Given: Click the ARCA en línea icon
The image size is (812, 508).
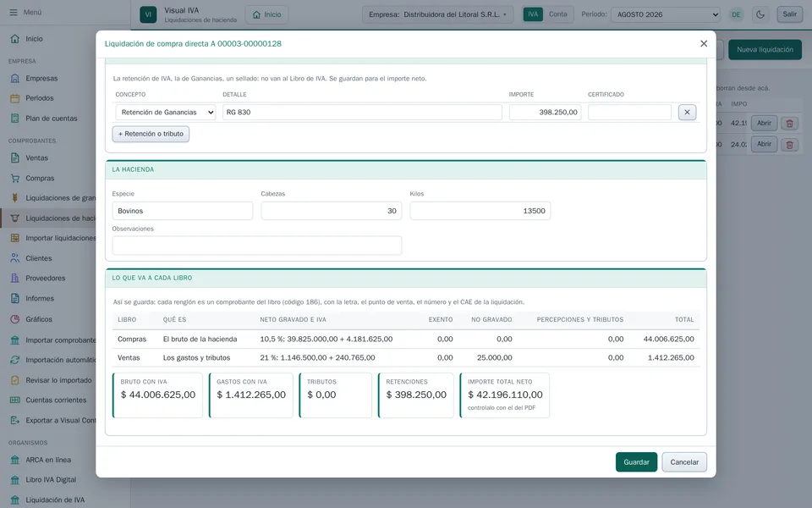Looking at the screenshot, I should point(15,460).
